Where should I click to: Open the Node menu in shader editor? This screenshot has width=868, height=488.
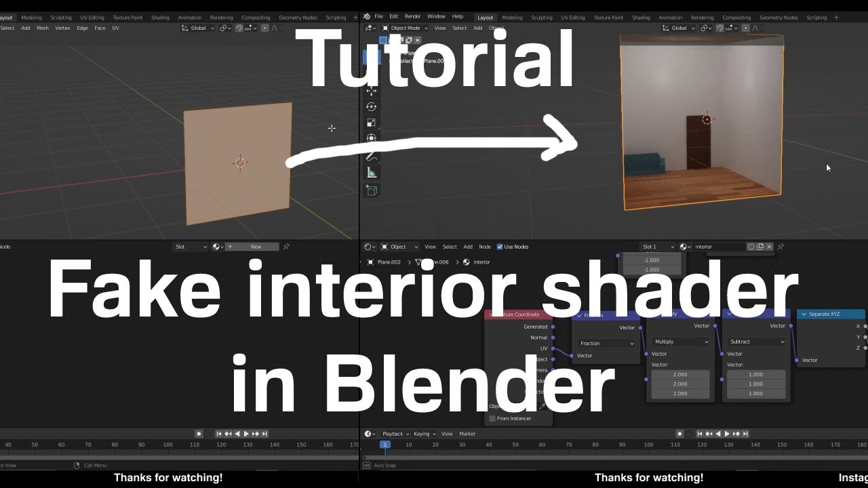click(x=485, y=247)
